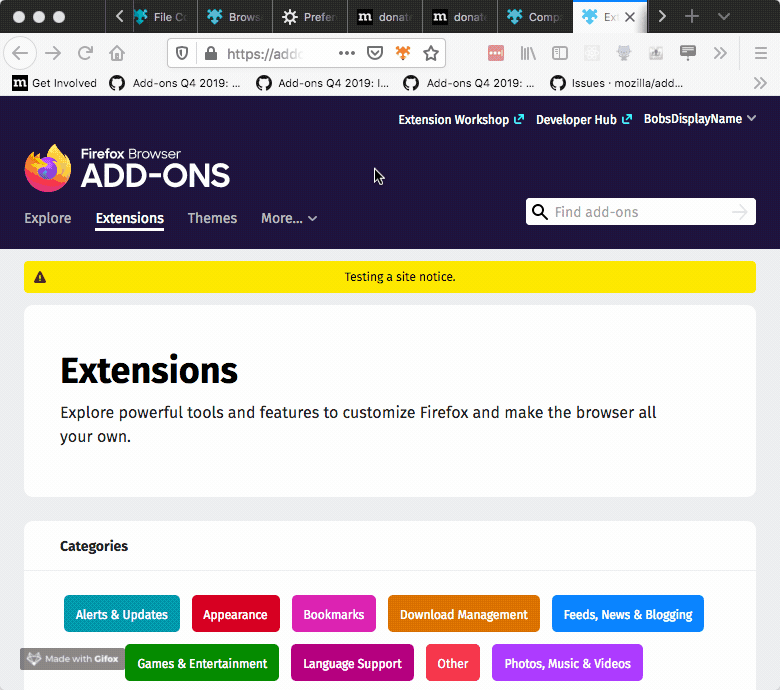The height and width of the screenshot is (690, 780).
Task: Switch to the Preferences tab
Action: 310,17
